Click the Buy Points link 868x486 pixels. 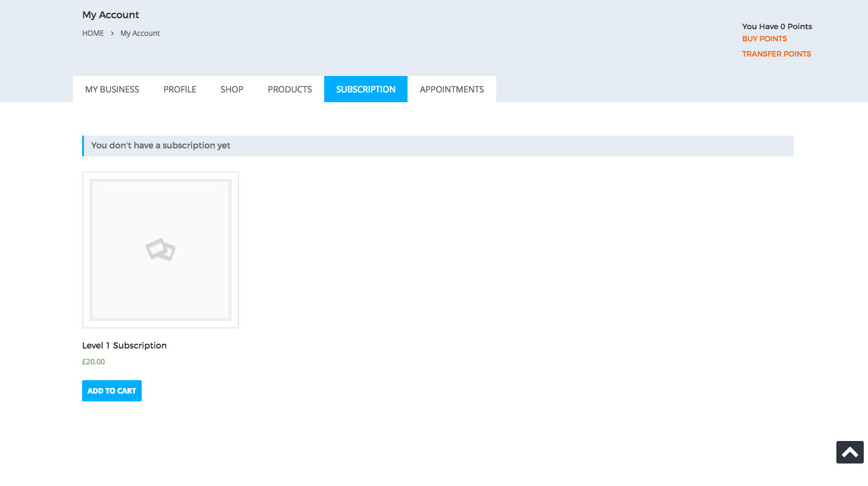[x=765, y=39]
